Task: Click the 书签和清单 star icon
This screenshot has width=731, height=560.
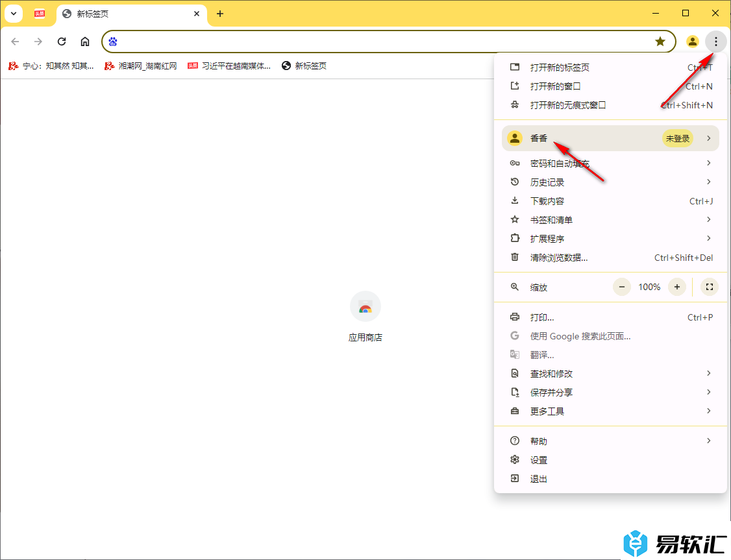Action: coord(515,219)
